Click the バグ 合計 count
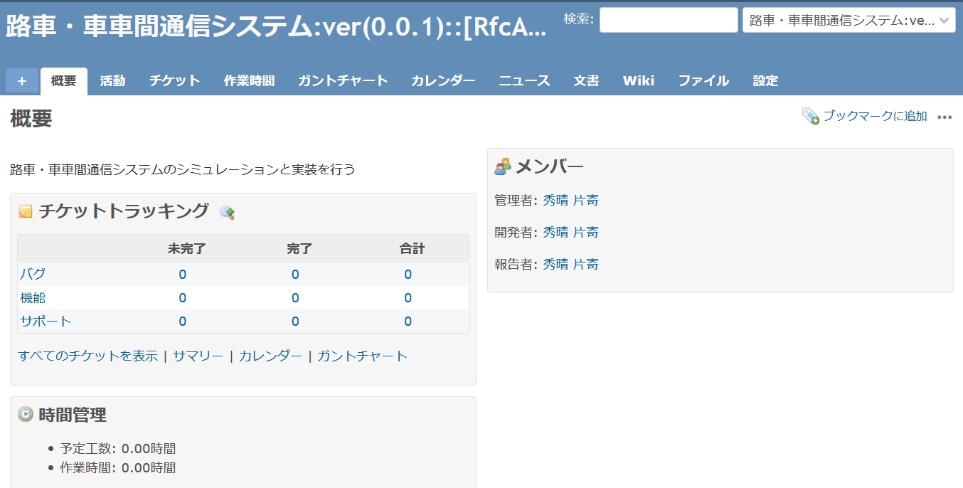Screen dimensions: 963x488 click(x=408, y=274)
